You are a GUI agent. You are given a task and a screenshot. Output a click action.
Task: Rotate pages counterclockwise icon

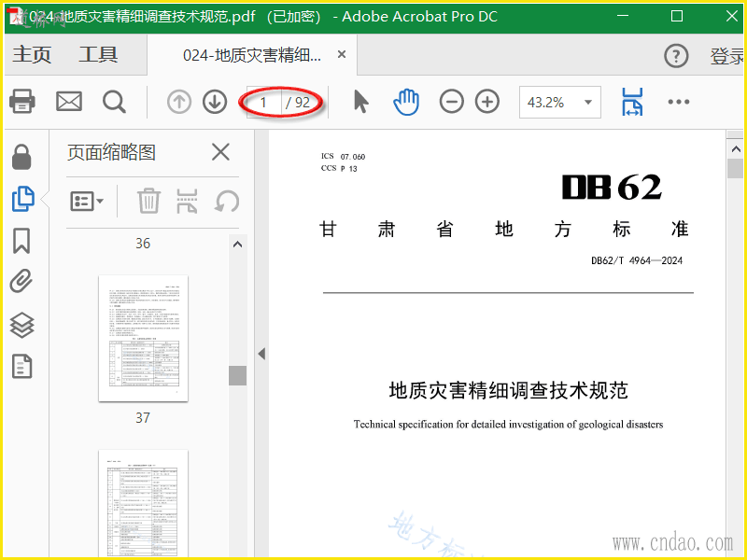tap(227, 201)
